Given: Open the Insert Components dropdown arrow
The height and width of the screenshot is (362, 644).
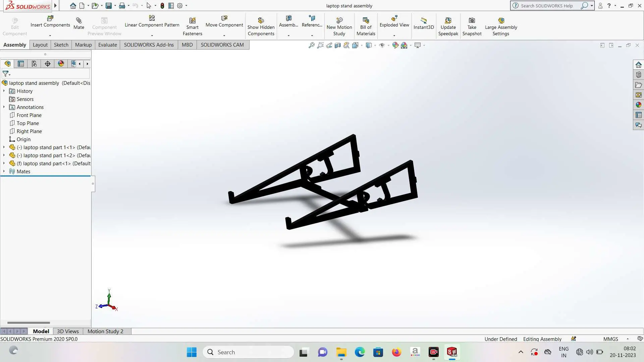Looking at the screenshot, I should [x=50, y=36].
